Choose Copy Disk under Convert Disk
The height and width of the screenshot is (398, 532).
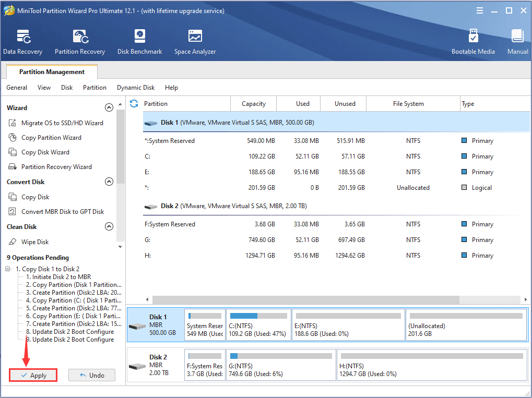click(29, 197)
